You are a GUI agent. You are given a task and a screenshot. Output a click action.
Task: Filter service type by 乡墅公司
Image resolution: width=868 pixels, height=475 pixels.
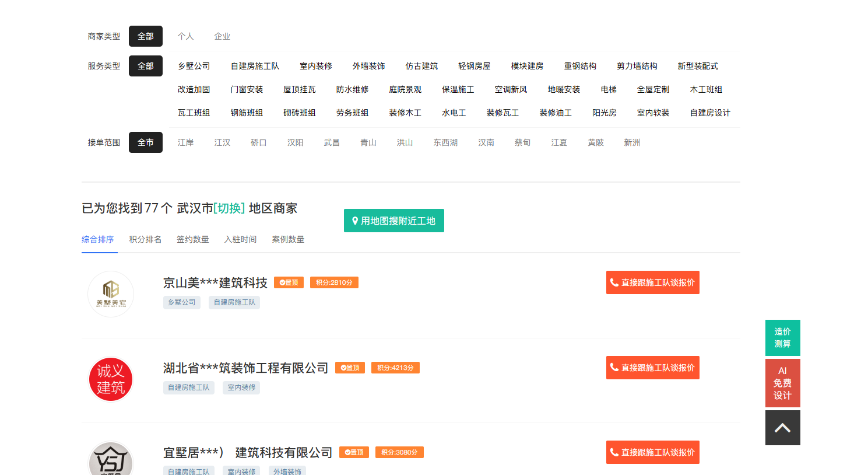coord(194,66)
